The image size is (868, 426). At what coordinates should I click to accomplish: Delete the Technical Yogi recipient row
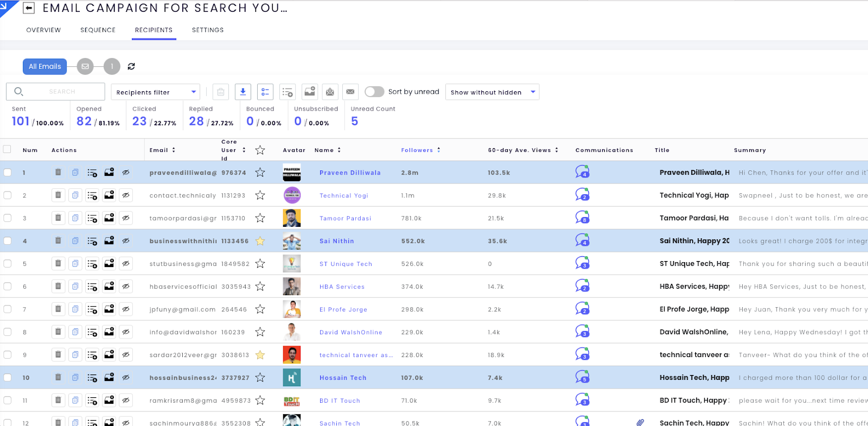[58, 195]
